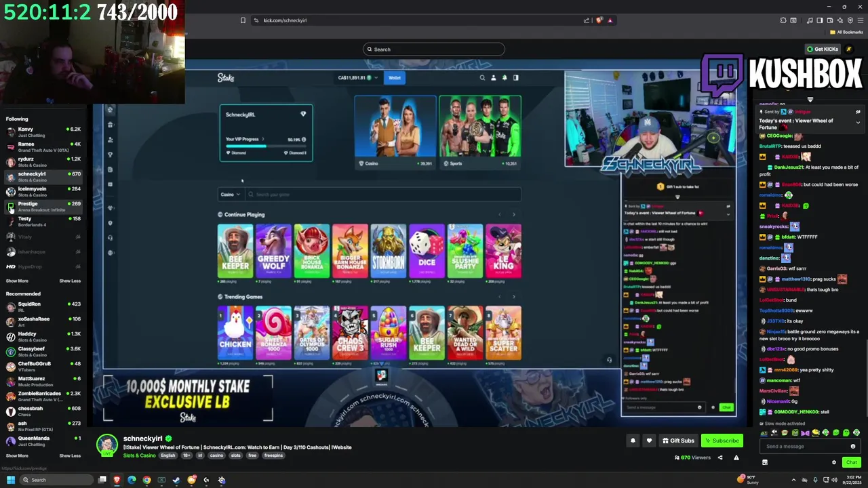
Task: Open the Slots & Casino category link
Action: tap(139, 455)
